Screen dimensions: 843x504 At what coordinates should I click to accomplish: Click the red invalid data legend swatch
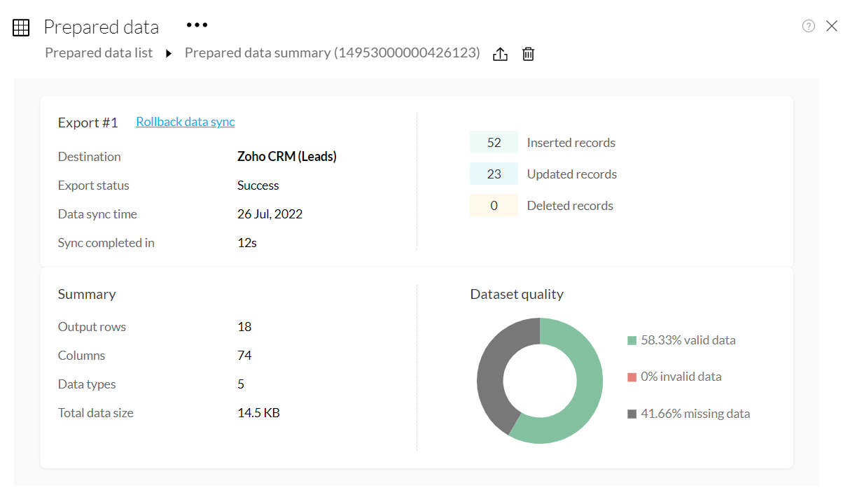632,377
